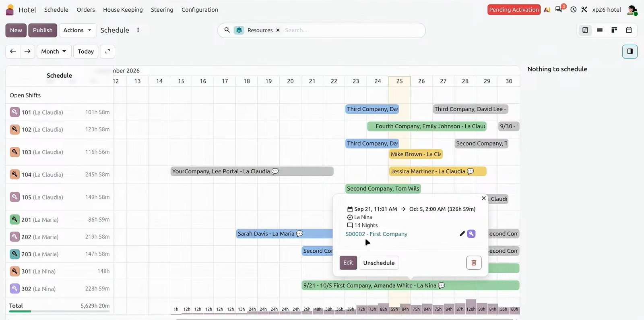Open Fourth Company, Emily Johnson booking
Image resolution: width=644 pixels, height=320 pixels.
pyautogui.click(x=427, y=126)
